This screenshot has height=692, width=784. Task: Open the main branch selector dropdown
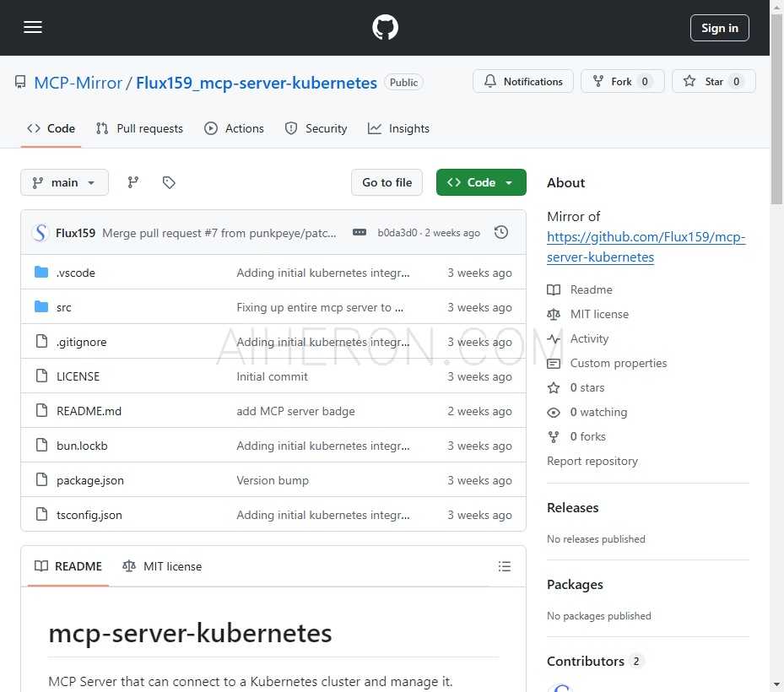64,182
